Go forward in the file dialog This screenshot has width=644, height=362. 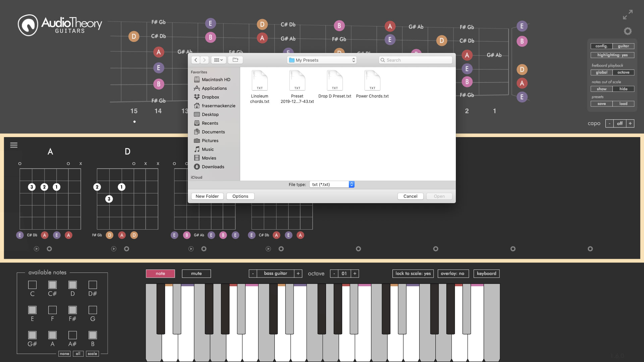[x=204, y=60]
